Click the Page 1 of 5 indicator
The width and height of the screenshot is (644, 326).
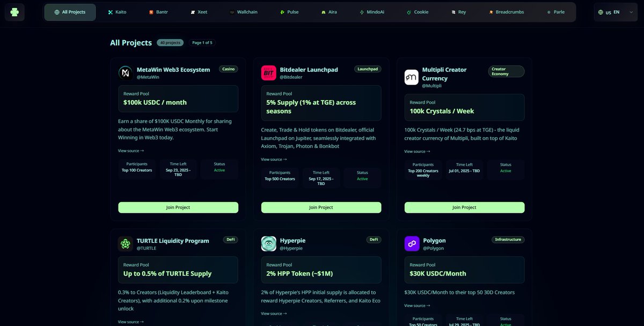[202, 42]
